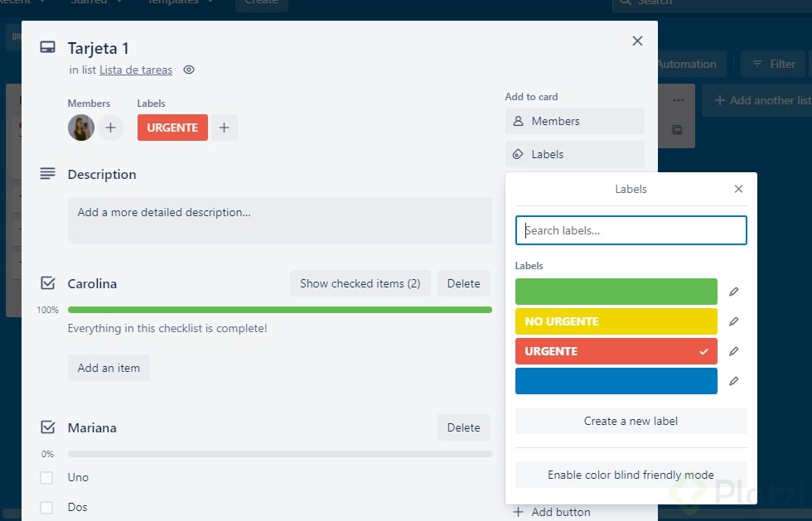
Task: Click the Search labels input field
Action: click(631, 230)
